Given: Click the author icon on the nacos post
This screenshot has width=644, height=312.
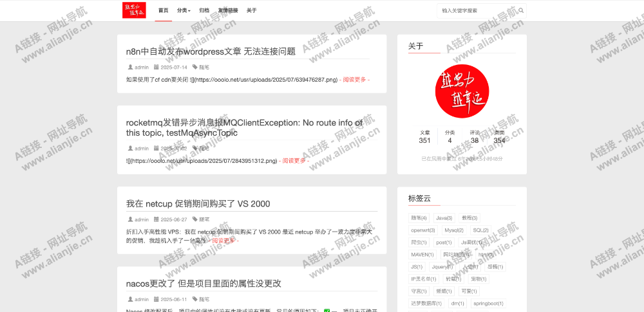Looking at the screenshot, I should click(131, 299).
